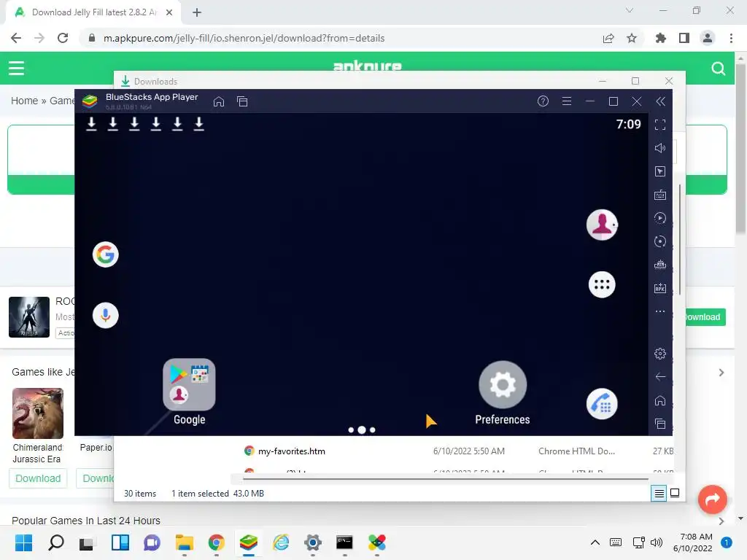Go to APKPure Home breadcrumb

click(24, 101)
